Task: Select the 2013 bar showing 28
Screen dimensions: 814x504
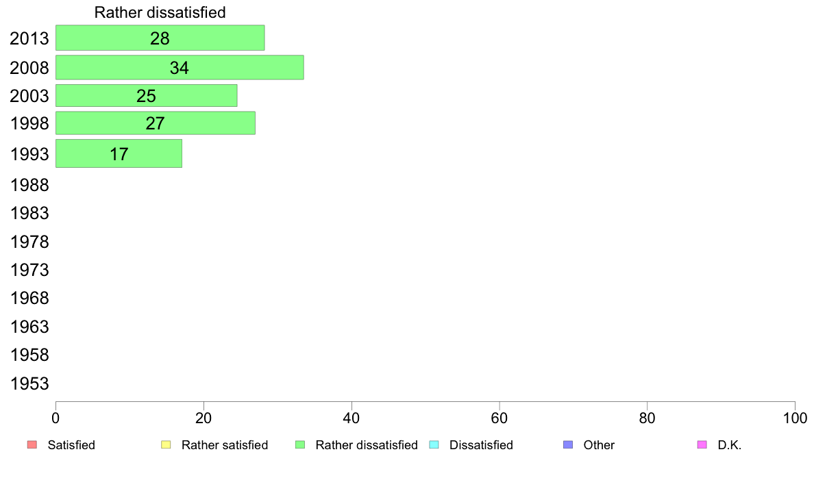Action: click(160, 38)
